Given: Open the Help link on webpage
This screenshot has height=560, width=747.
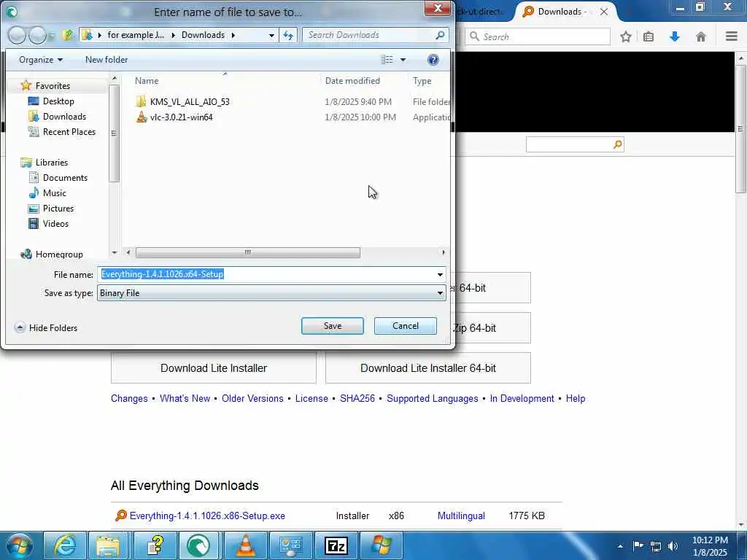Looking at the screenshot, I should tap(575, 399).
